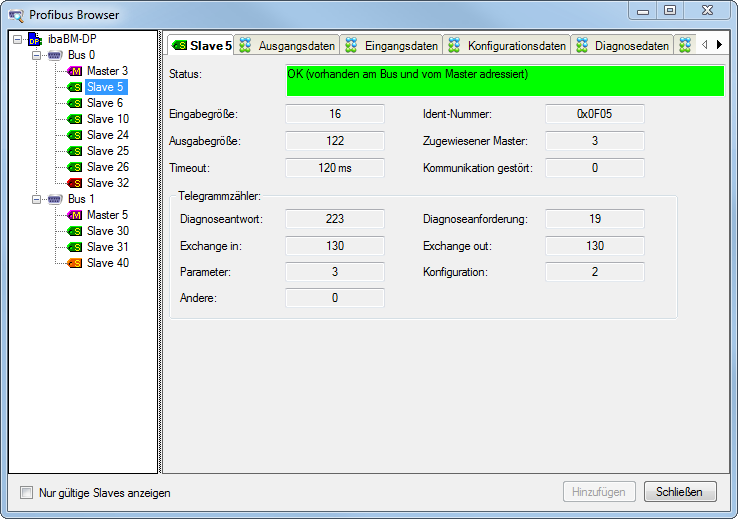Click the Telegrammzähler group label

pos(219,196)
